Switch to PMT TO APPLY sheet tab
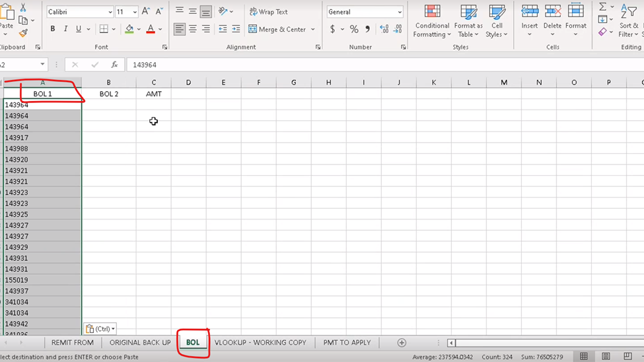 [x=347, y=342]
